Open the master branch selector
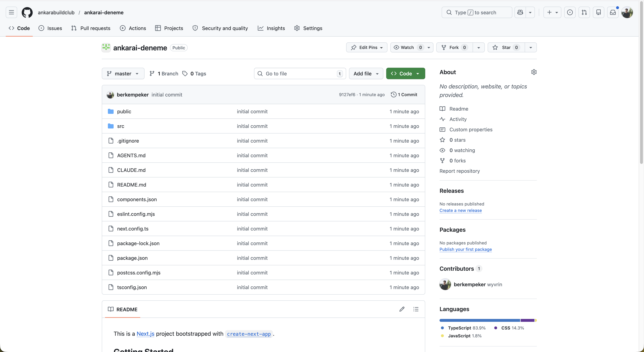 [x=123, y=73]
